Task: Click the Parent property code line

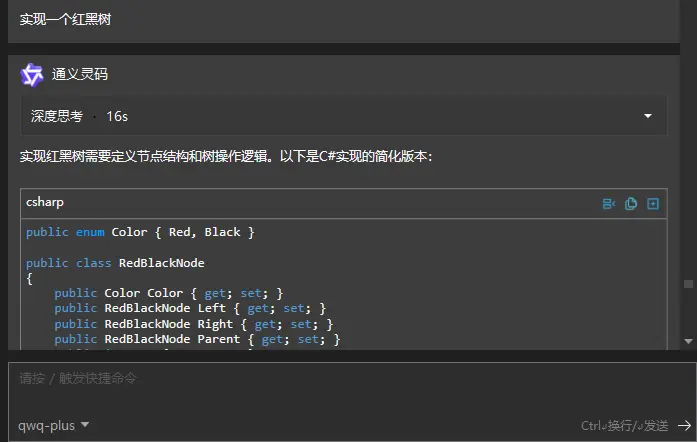Action: (197, 339)
